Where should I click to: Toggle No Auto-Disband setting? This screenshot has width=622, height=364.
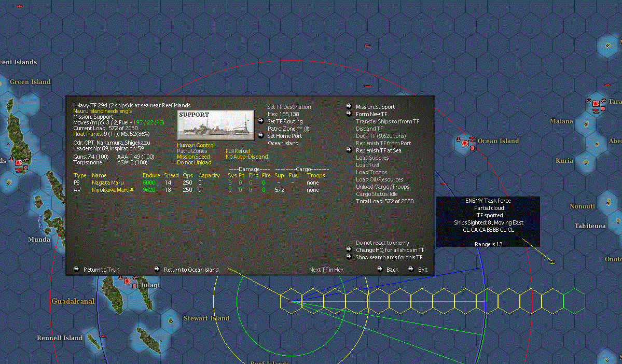click(247, 157)
